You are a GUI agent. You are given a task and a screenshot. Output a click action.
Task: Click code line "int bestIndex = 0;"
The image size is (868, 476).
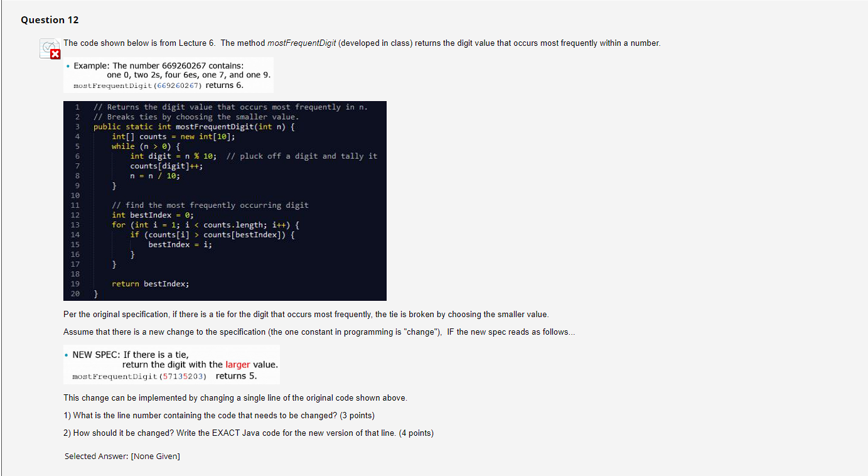point(153,215)
